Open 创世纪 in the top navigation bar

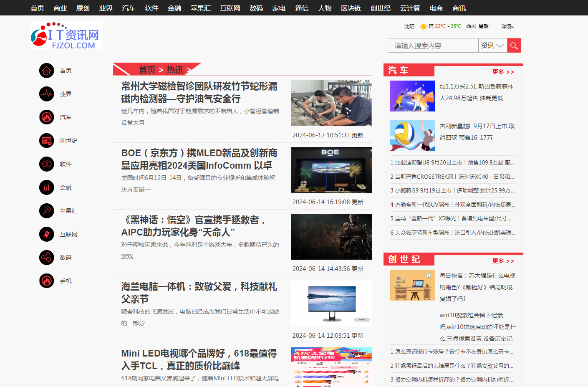[381, 8]
